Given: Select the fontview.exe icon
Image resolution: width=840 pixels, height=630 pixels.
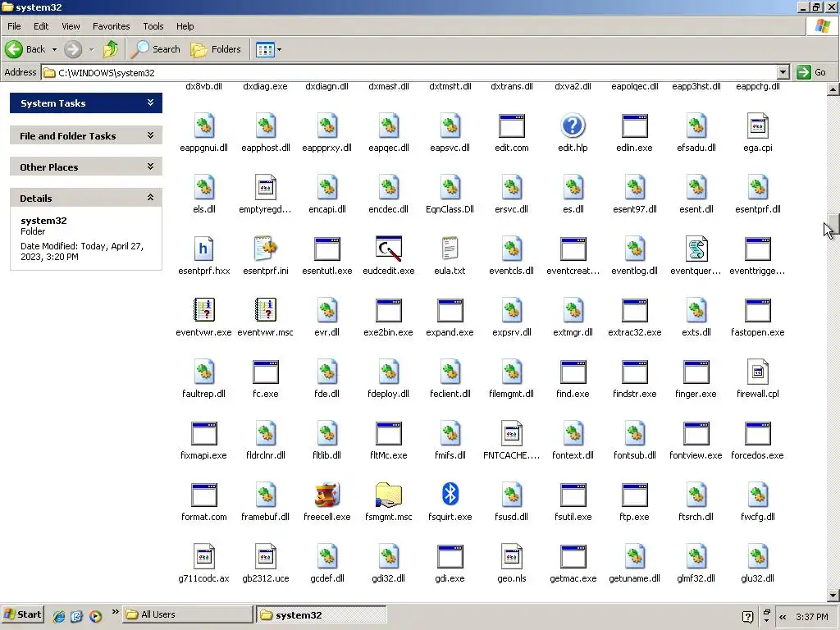Looking at the screenshot, I should coord(696,433).
